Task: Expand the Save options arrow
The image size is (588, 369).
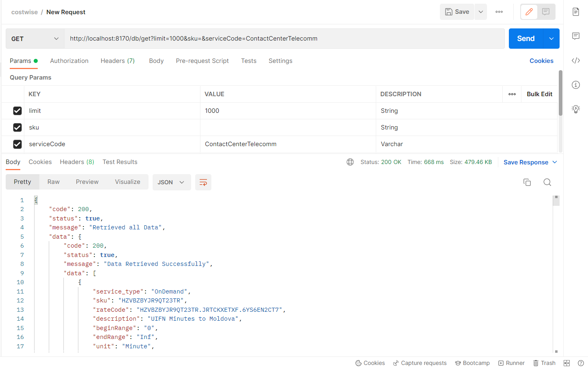Action: (480, 12)
